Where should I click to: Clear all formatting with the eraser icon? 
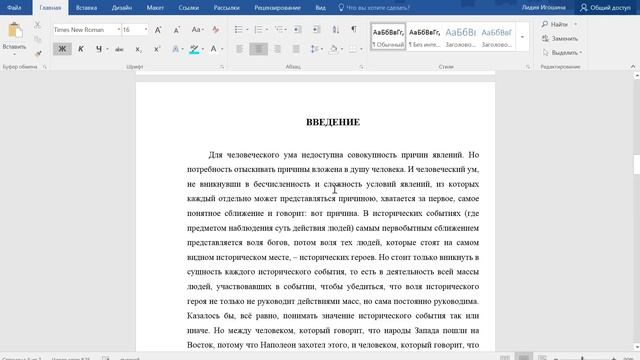[216, 30]
